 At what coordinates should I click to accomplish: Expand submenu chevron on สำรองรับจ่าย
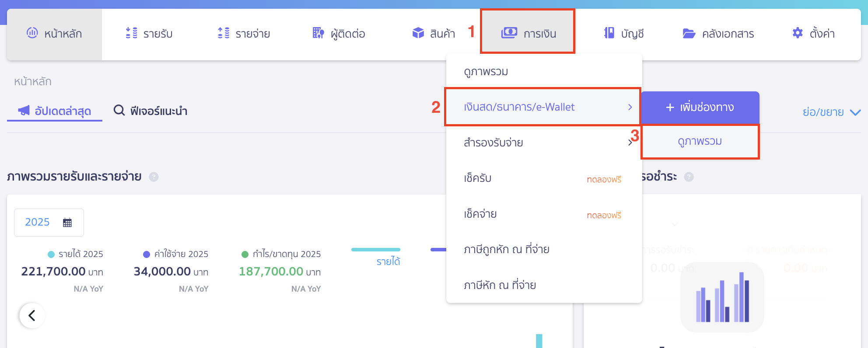[630, 143]
